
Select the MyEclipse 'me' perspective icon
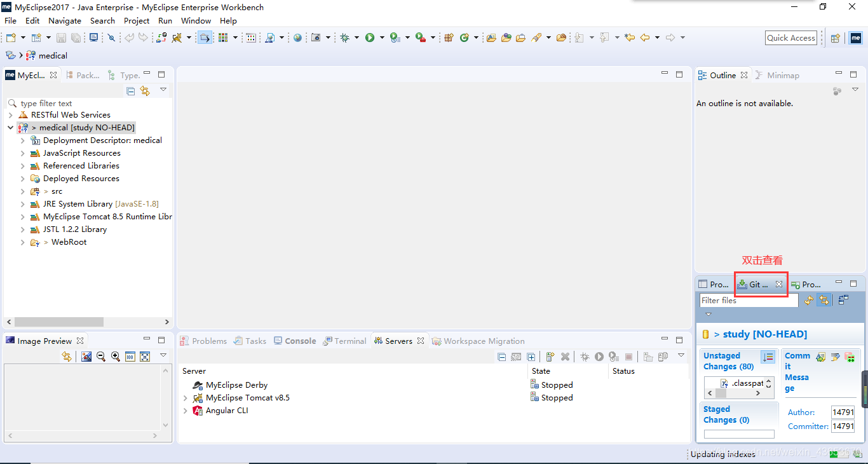pyautogui.click(x=856, y=38)
